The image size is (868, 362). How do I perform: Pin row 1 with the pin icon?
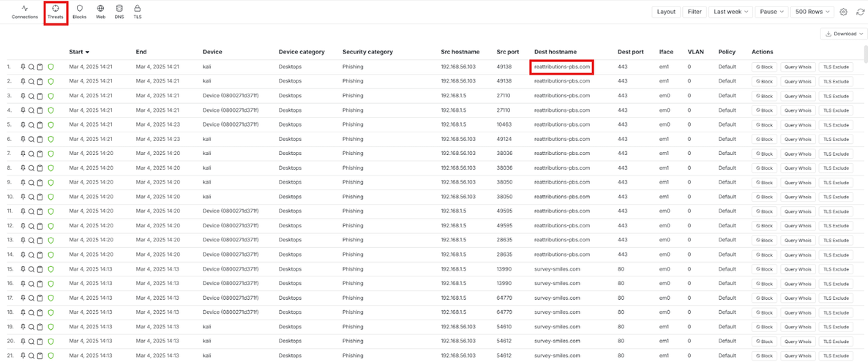click(x=23, y=67)
